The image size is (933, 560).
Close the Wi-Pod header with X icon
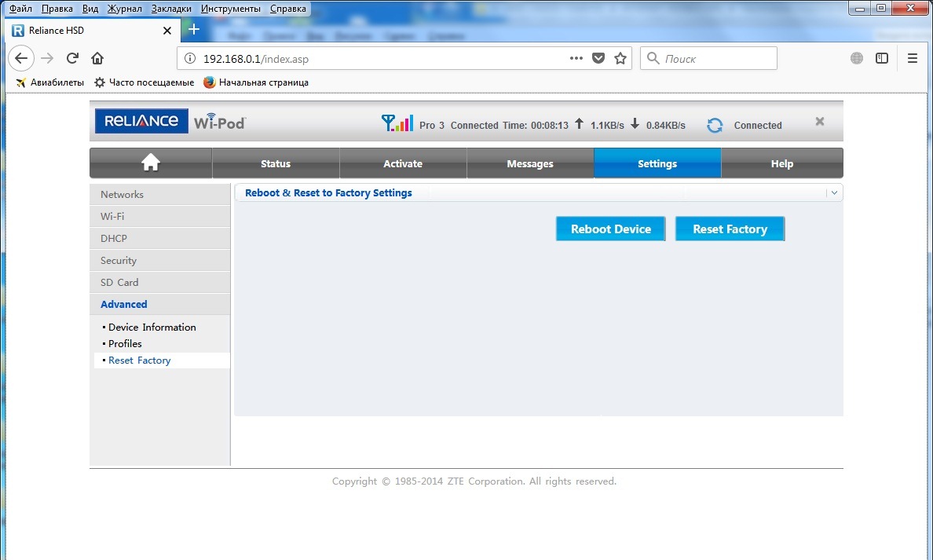(819, 122)
